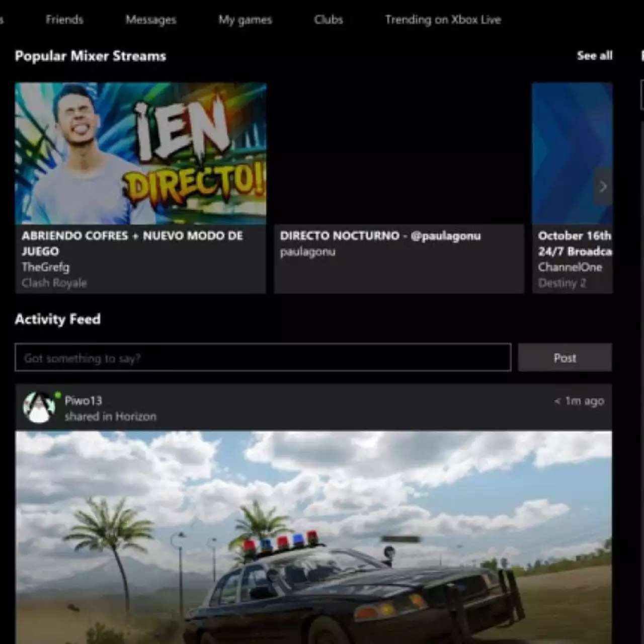Click 'shared in Horizon' text
This screenshot has width=644, height=644.
(x=111, y=417)
